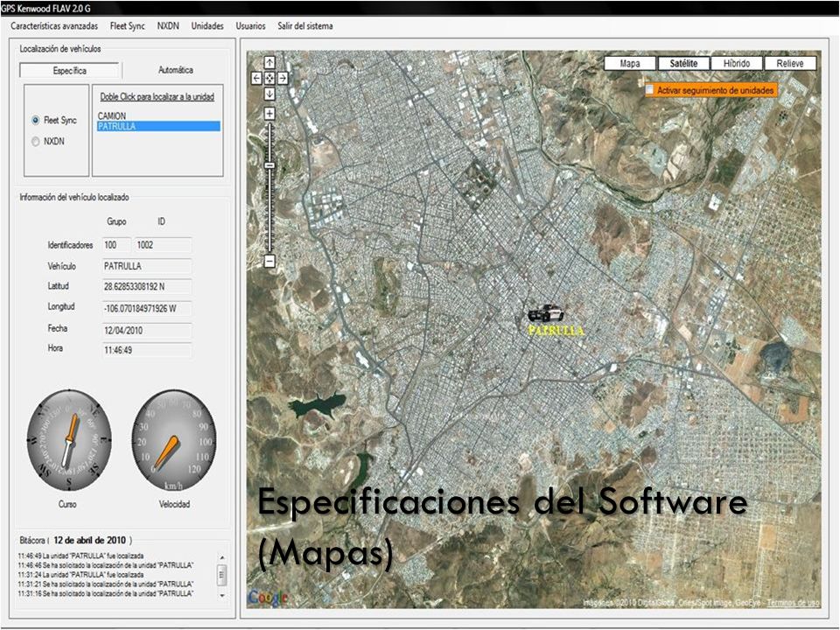Screen dimensions: 840x630
Task: Open the Unidades menu
Action: (207, 25)
